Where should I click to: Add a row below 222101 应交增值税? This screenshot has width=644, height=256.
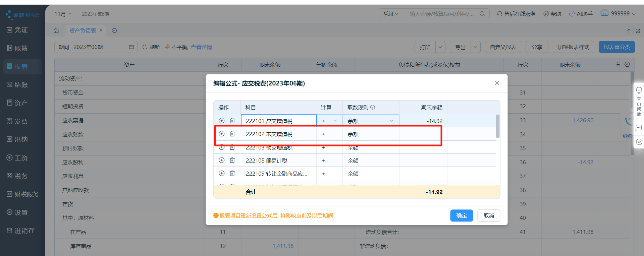tap(222, 121)
